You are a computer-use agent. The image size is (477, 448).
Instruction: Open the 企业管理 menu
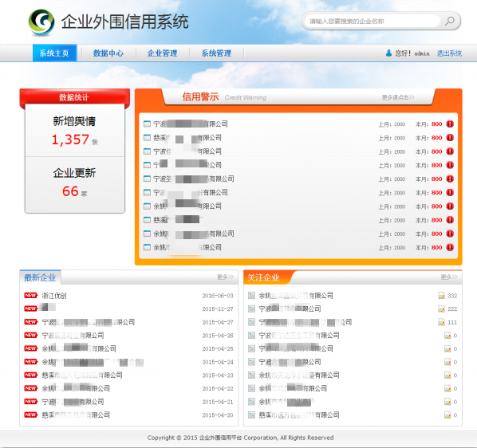(163, 53)
